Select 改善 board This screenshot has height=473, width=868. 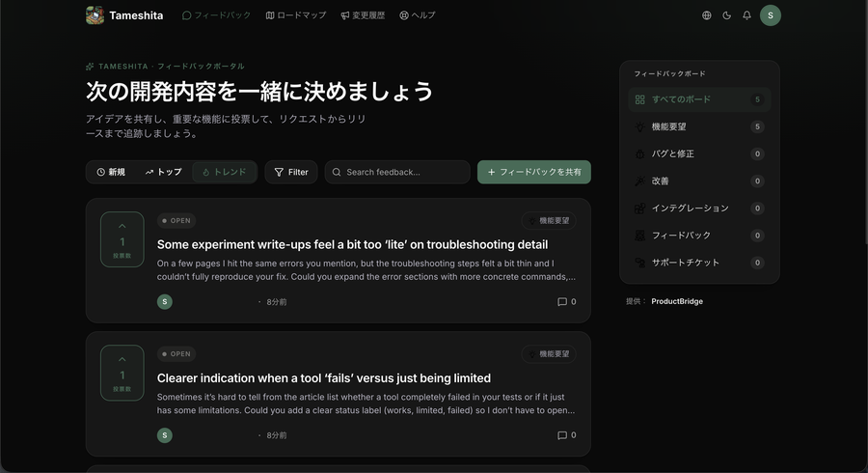coord(699,181)
